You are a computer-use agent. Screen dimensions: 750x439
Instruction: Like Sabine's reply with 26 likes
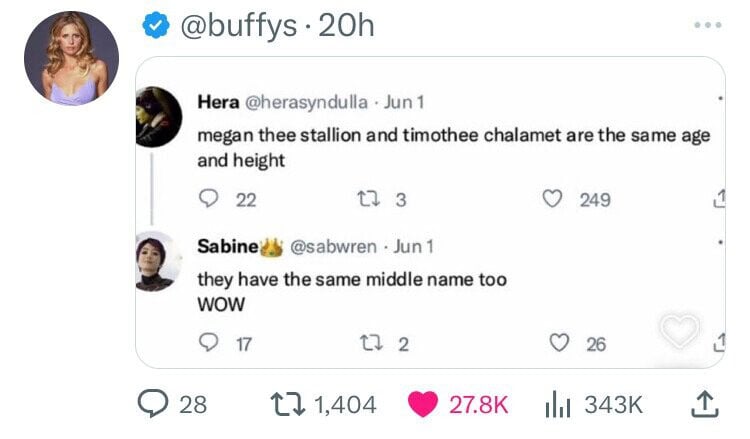click(559, 343)
